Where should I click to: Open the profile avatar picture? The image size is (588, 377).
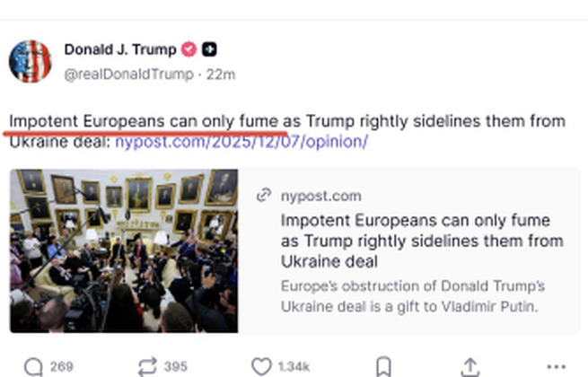[x=30, y=61]
